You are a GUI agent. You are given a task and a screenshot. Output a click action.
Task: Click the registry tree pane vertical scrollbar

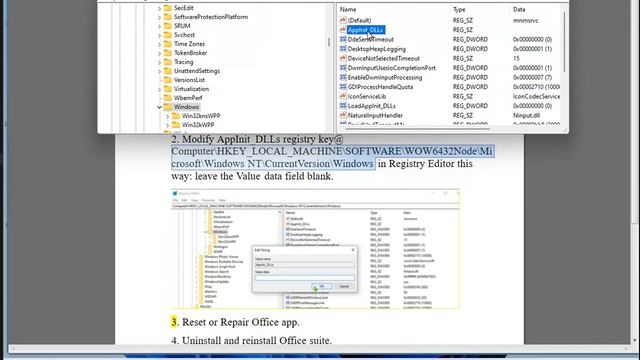(x=329, y=42)
